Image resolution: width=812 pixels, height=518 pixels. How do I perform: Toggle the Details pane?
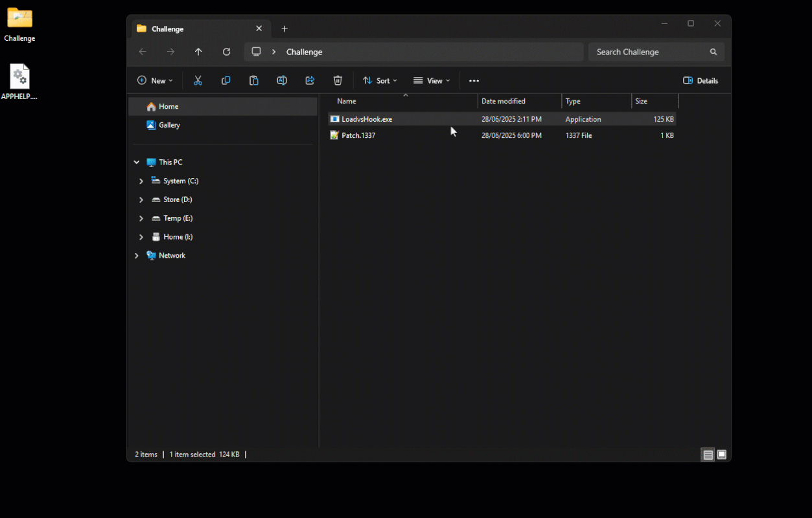701,81
